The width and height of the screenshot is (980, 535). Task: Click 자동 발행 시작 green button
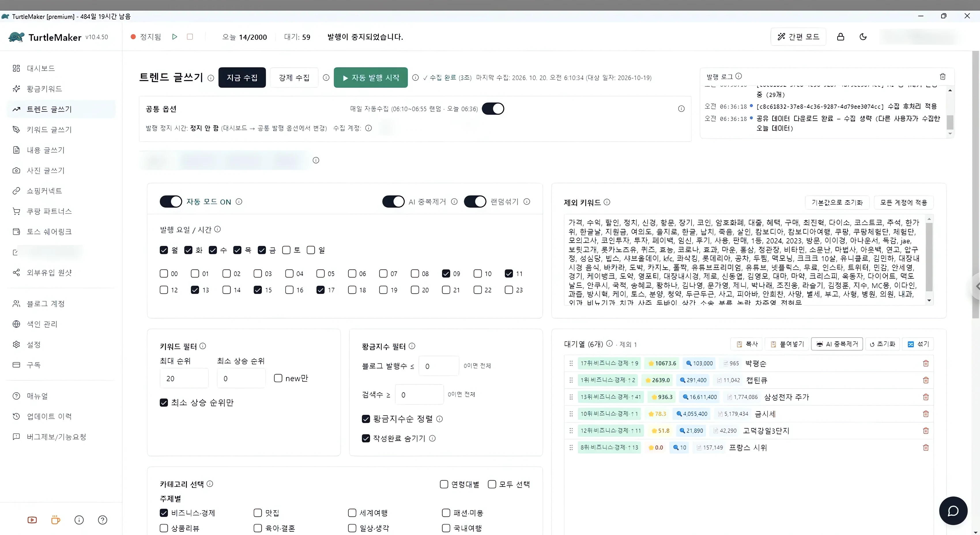pyautogui.click(x=371, y=78)
